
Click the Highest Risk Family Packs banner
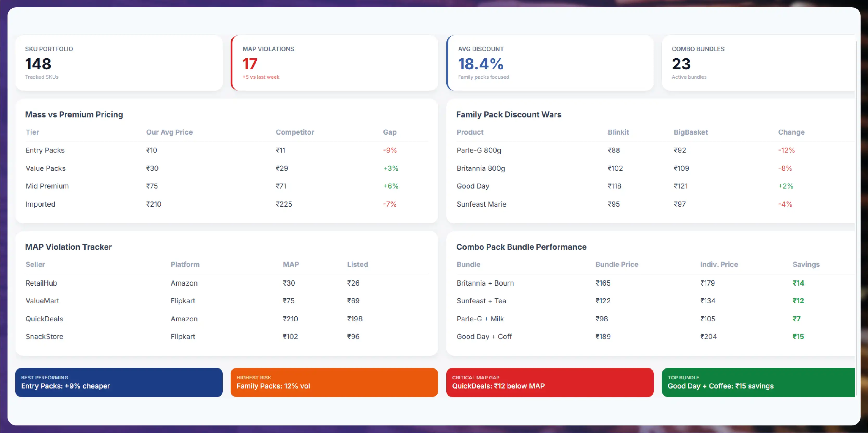[334, 382]
